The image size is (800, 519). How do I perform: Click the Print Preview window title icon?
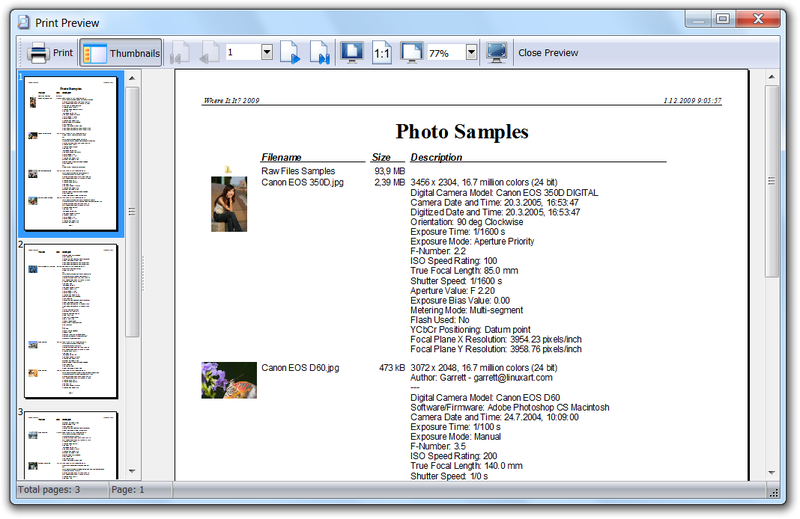23,22
